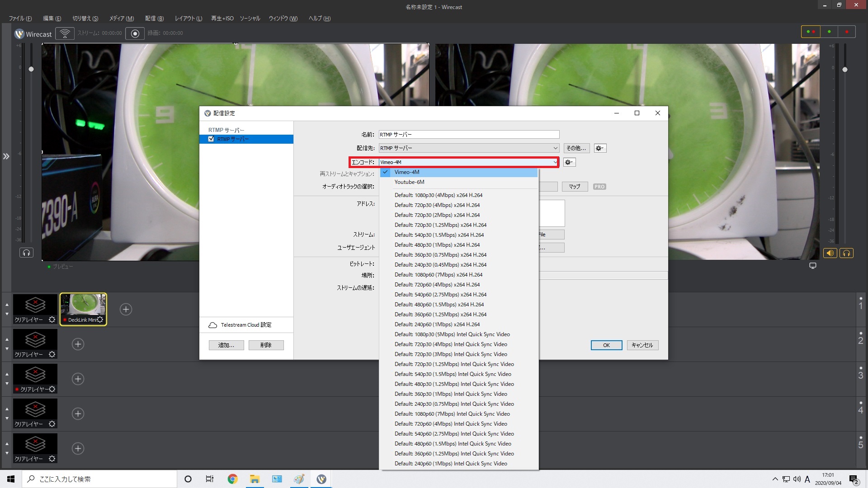This screenshot has width=868, height=488.
Task: Add a shot on layer 5 plus icon
Action: click(x=78, y=449)
